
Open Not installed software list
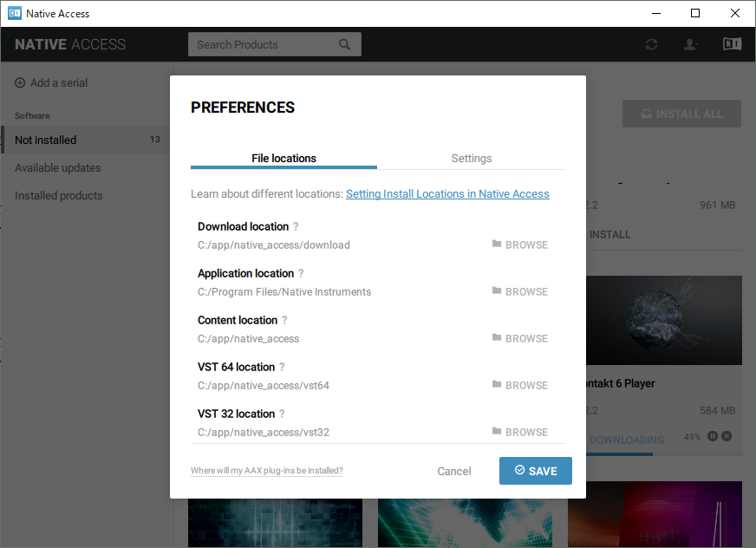coord(85,140)
